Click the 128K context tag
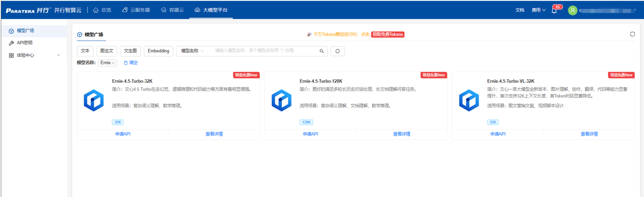This screenshot has height=197, width=644. coord(306,122)
